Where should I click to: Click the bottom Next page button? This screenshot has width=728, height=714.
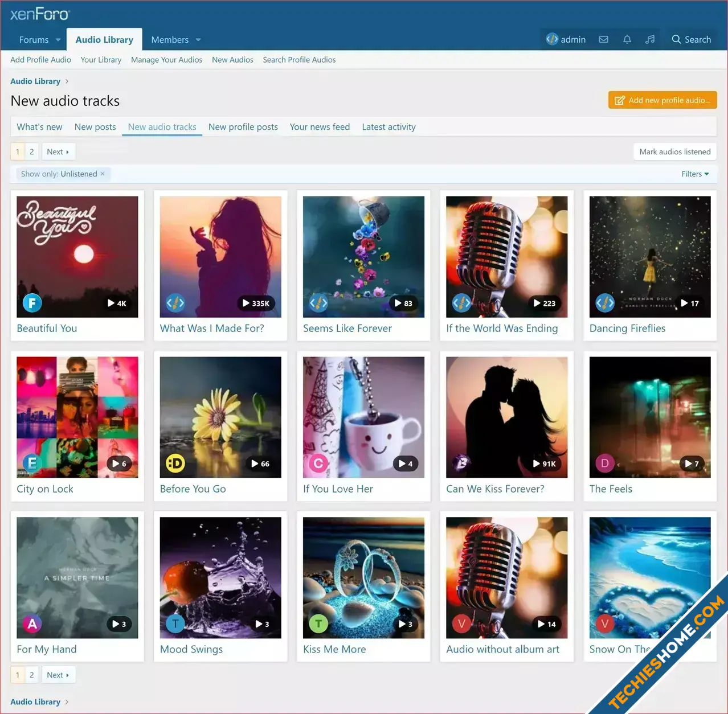click(58, 675)
